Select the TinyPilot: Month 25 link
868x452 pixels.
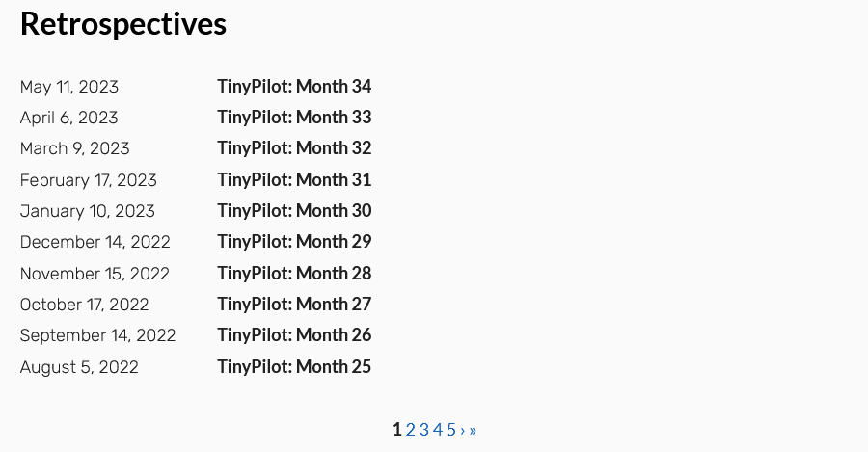[x=294, y=367]
